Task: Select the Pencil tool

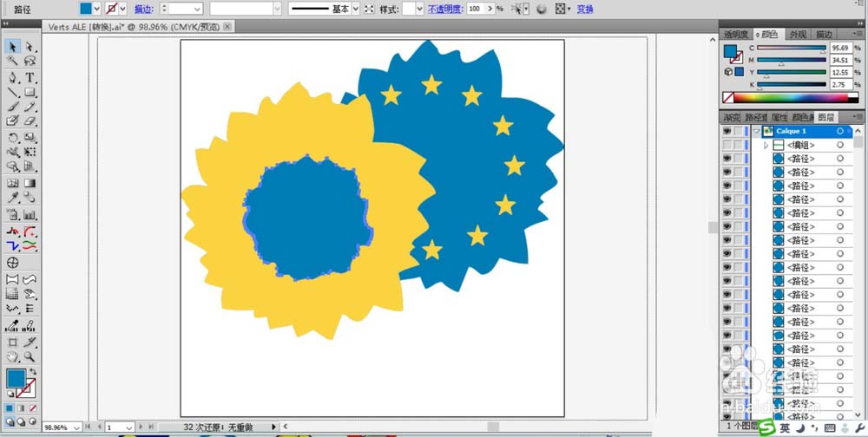Action: pos(30,106)
